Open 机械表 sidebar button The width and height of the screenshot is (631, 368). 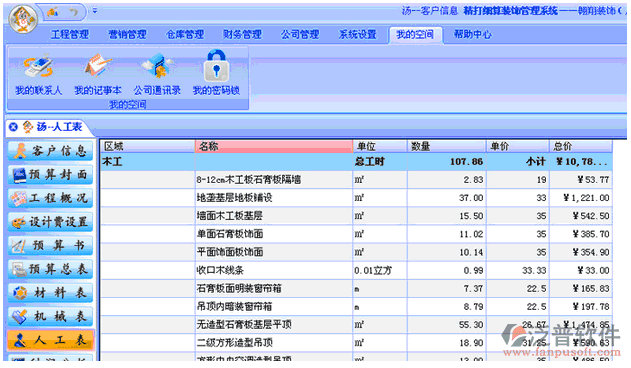[x=50, y=316]
